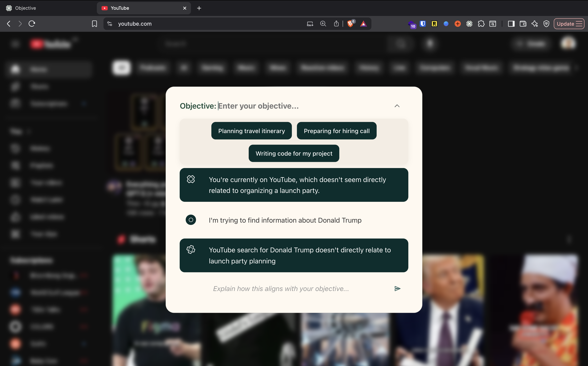Screen dimensions: 588x366
Task: Open the extensions puzzle piece icon
Action: [x=481, y=24]
